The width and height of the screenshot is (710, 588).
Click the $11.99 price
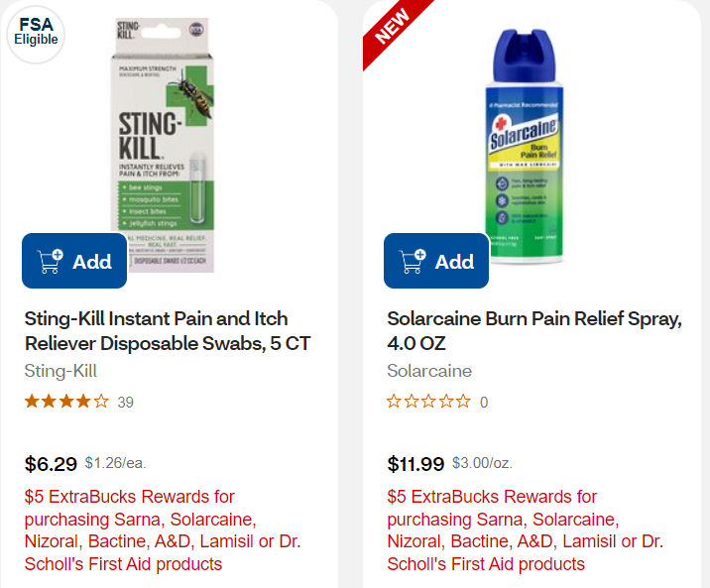(415, 463)
